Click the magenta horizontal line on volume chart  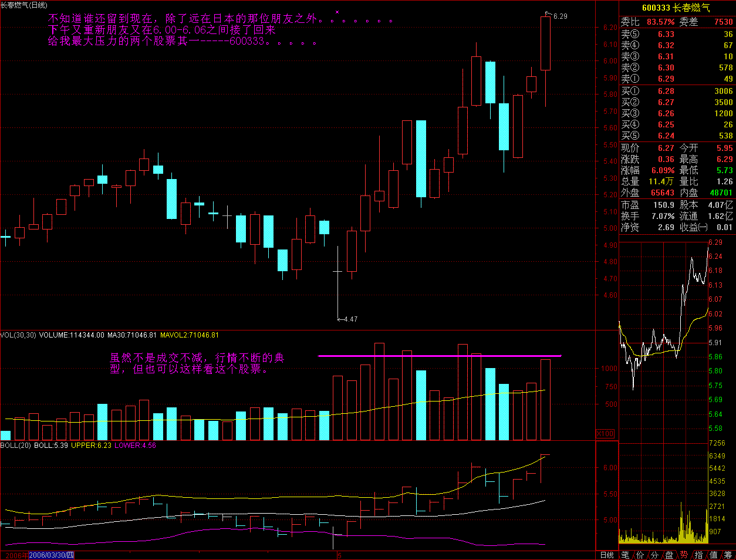pyautogui.click(x=440, y=356)
